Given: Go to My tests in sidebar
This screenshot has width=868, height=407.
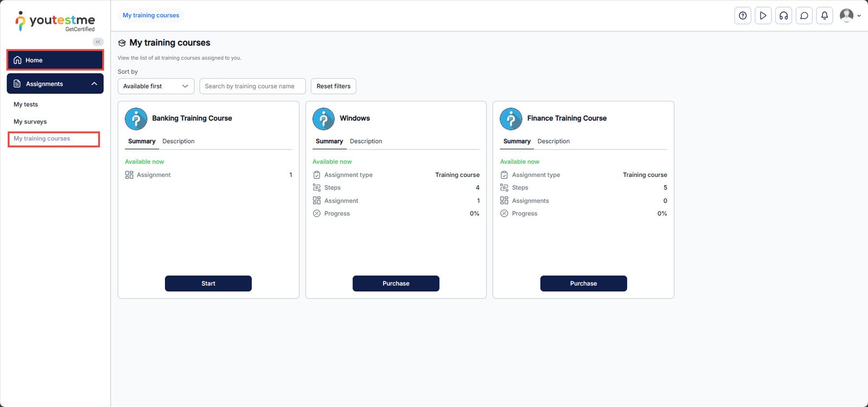Looking at the screenshot, I should pos(26,104).
